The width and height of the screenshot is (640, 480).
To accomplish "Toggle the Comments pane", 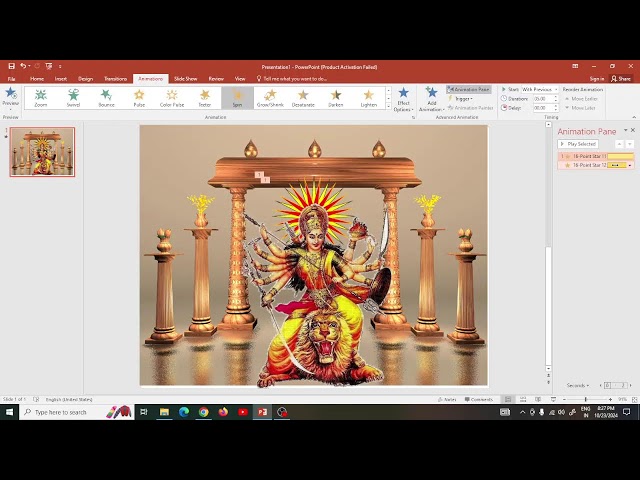I will [x=479, y=399].
